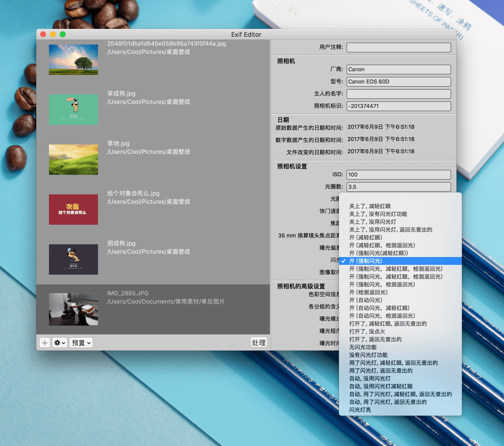Viewport: 504px width, 446px height.
Task: Click the 处理 process button
Action: coord(258,342)
